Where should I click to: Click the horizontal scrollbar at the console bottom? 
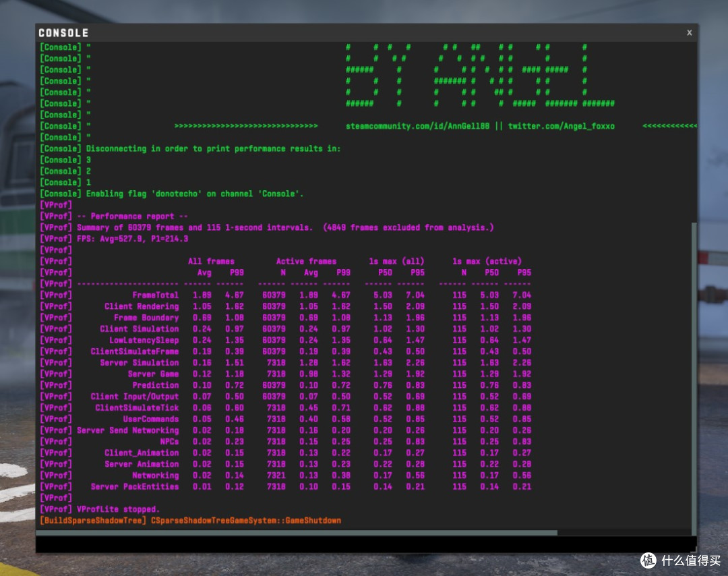tap(297, 533)
